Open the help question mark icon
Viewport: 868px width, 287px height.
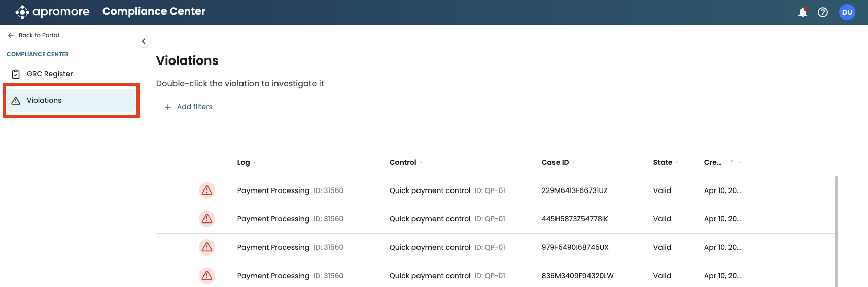823,12
